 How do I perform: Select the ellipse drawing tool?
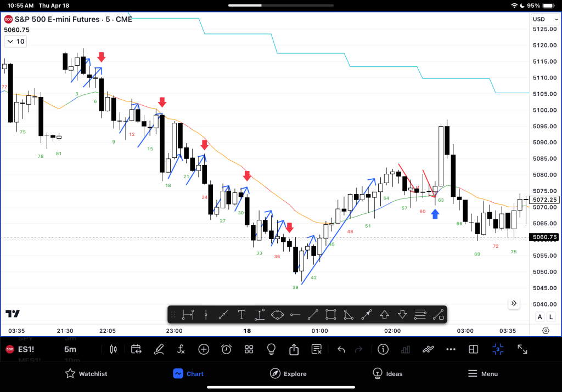click(x=277, y=314)
